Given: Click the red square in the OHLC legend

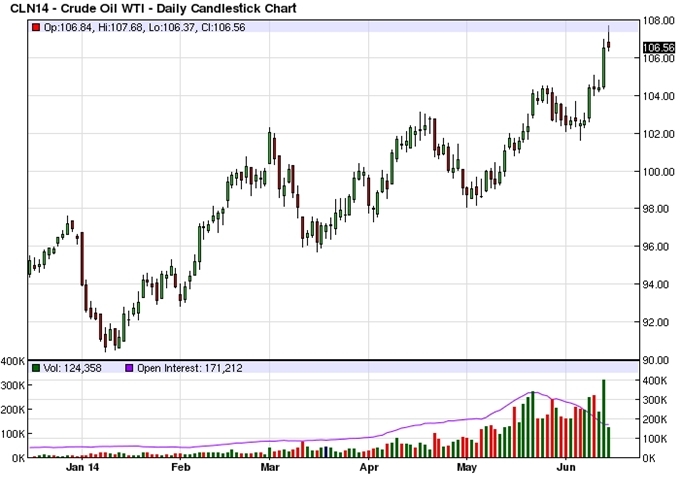Looking at the screenshot, I should (36, 27).
